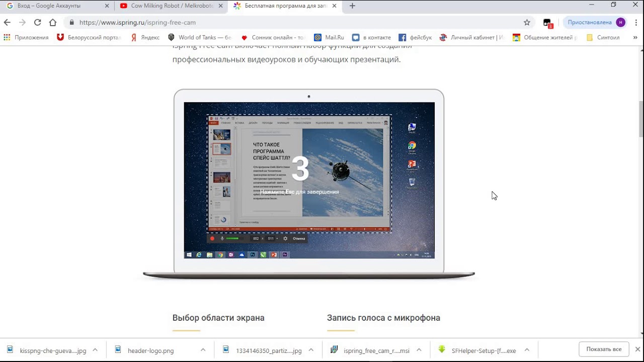644x362 pixels.
Task: Bookmark this page with the star
Action: [x=527, y=22]
